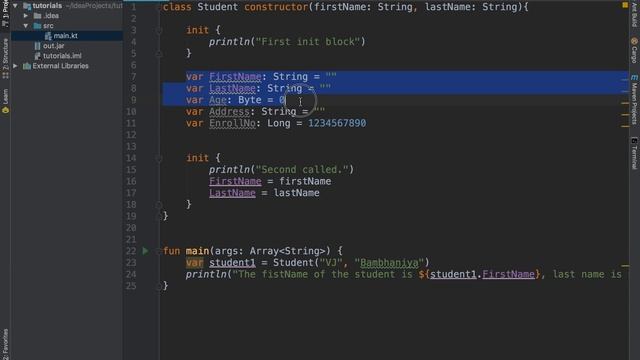The width and height of the screenshot is (640, 360).
Task: Jump to warning stripe for line 9
Action: [625, 103]
